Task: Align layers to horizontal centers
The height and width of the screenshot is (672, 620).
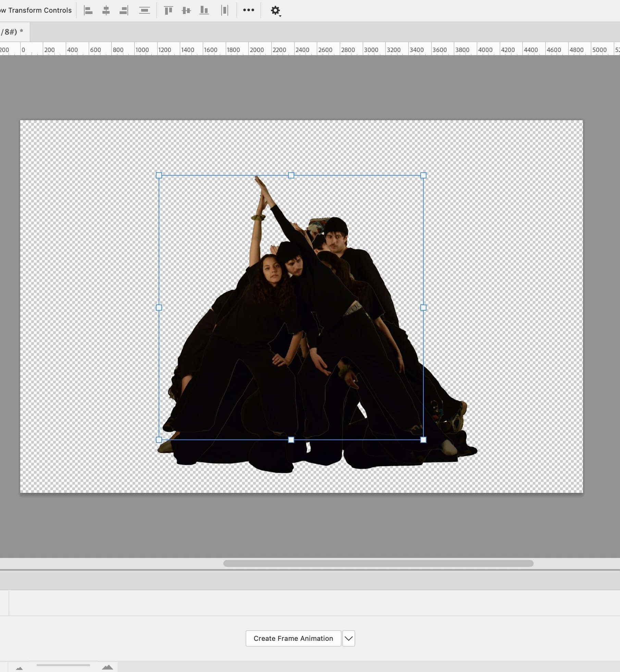Action: (x=106, y=11)
